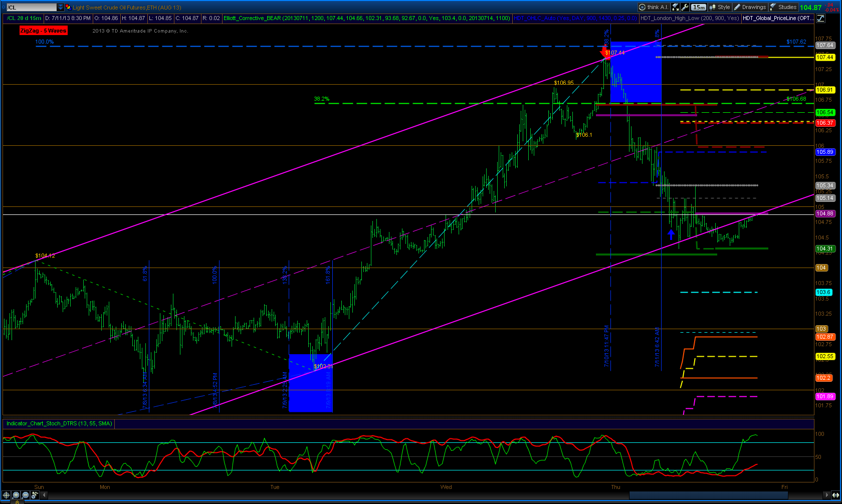The height and width of the screenshot is (504, 842).
Task: Click the 102.55 yellow price bubble
Action: point(824,356)
